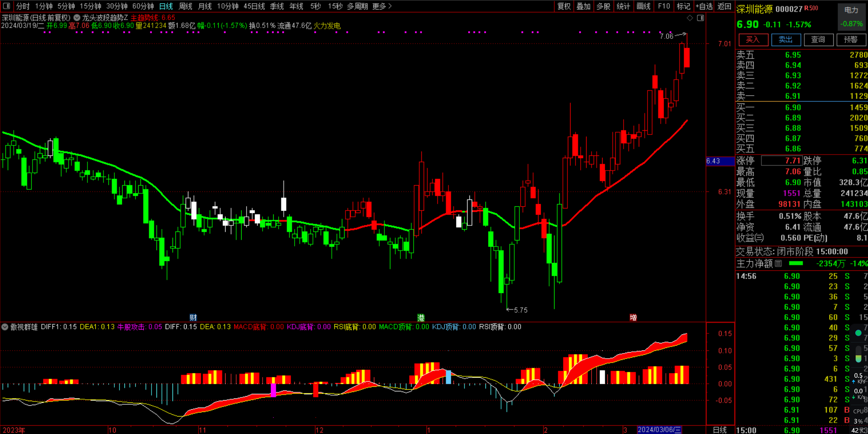Open the indicator dropdown beside 龙头波段趋势Z
This screenshot has height=434, width=868.
pos(77,18)
